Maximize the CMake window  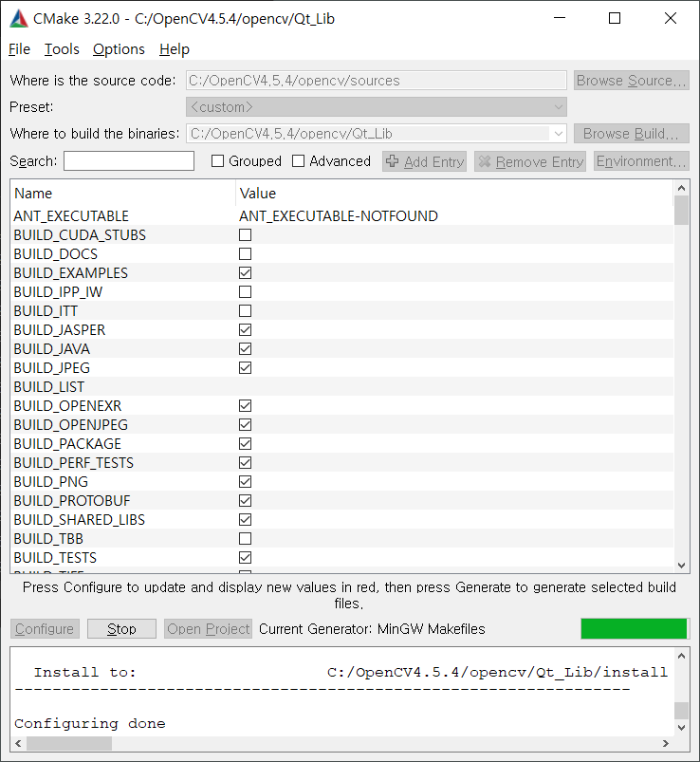coord(615,18)
